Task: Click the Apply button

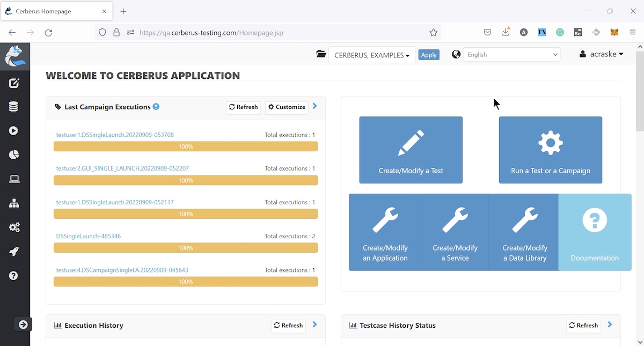Action: [429, 55]
